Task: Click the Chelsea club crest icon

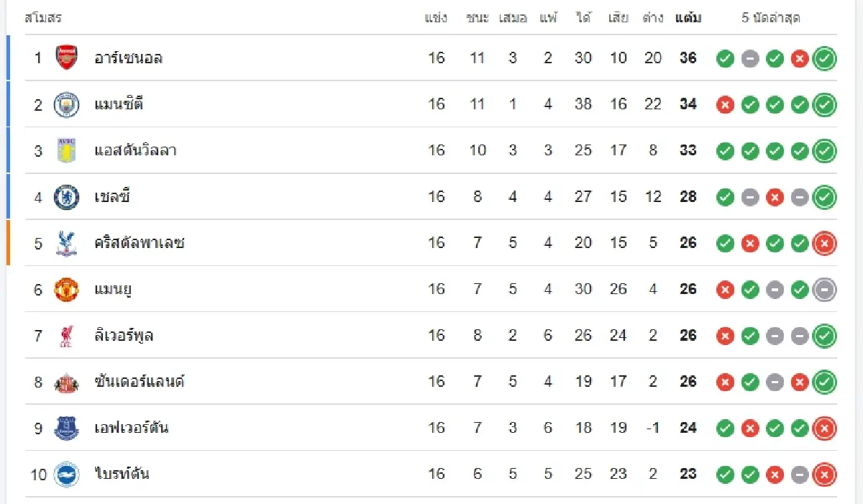Action: 66,196
